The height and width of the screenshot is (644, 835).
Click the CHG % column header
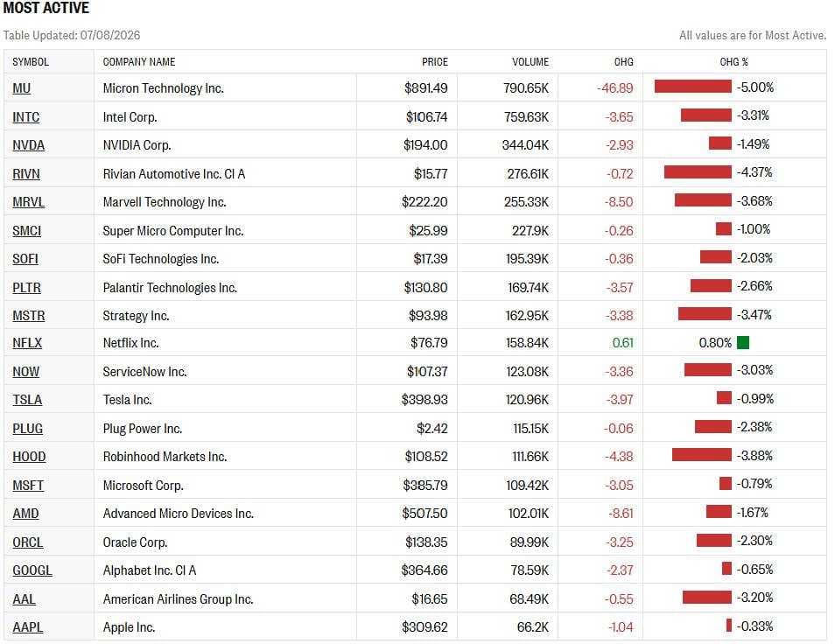click(733, 62)
